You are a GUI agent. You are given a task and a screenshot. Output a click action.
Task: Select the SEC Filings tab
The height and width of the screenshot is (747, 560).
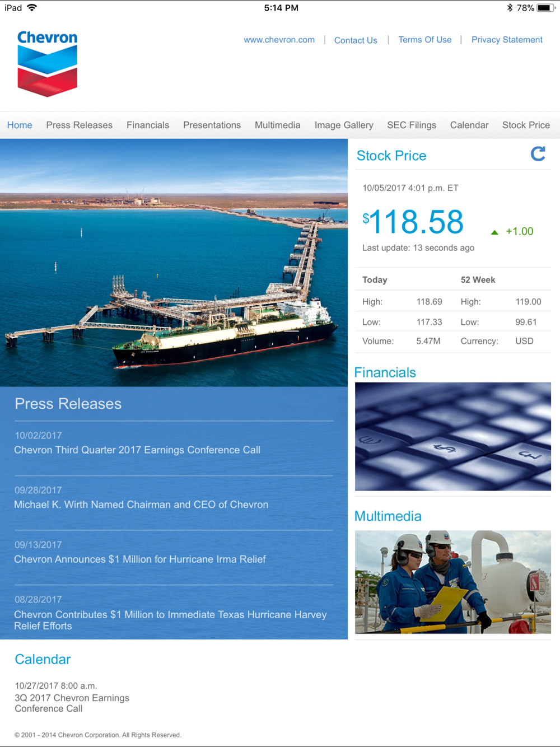pos(411,125)
